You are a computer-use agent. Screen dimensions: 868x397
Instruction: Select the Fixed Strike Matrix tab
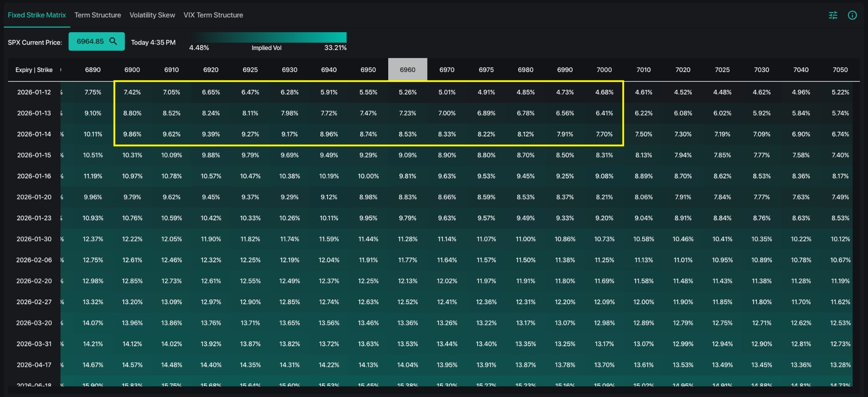click(37, 15)
